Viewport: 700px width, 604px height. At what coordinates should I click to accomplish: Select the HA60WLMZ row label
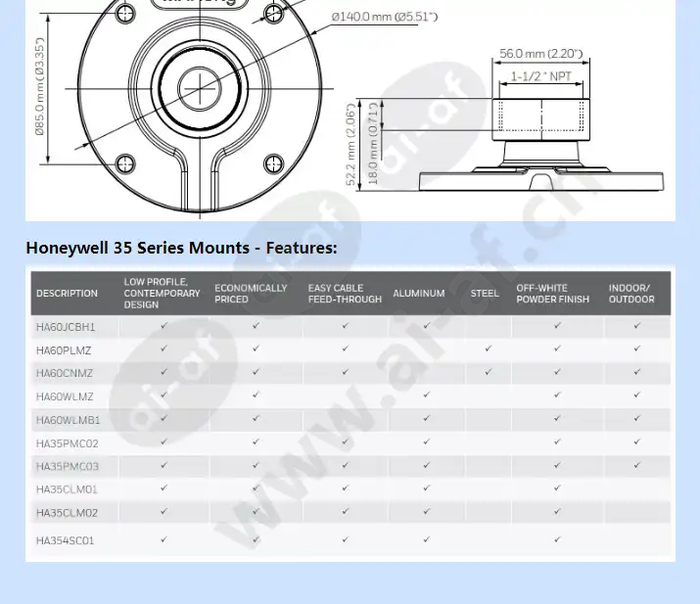point(65,396)
